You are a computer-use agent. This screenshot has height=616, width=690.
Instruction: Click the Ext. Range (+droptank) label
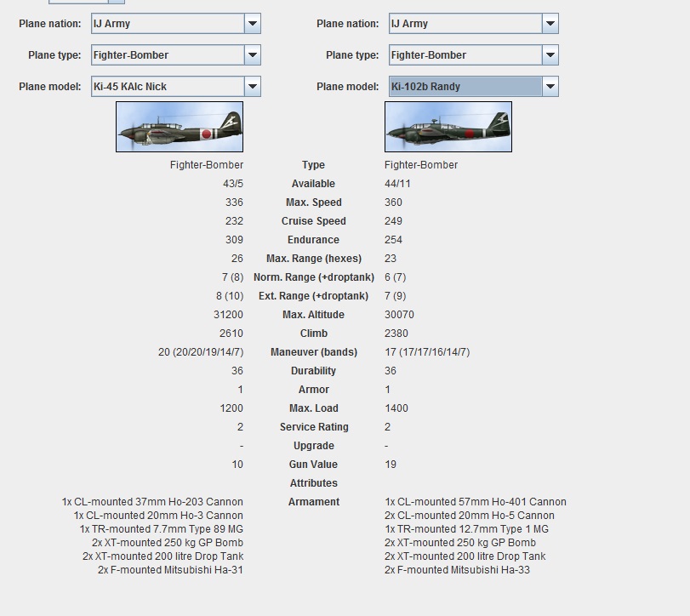point(313,296)
